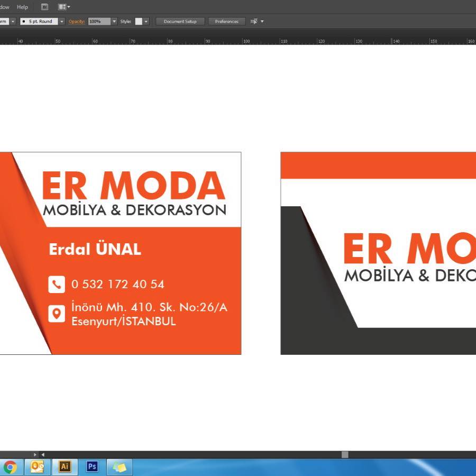Launch Adobe Bridge from the Br icon
476x476 pixels.
click(44, 7)
